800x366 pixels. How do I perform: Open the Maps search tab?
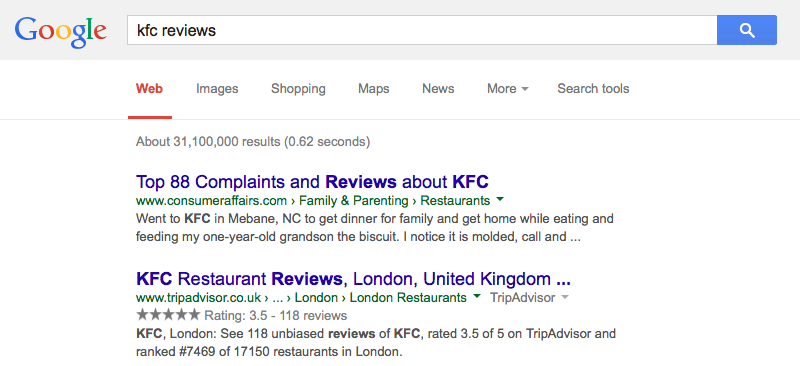[x=373, y=89]
